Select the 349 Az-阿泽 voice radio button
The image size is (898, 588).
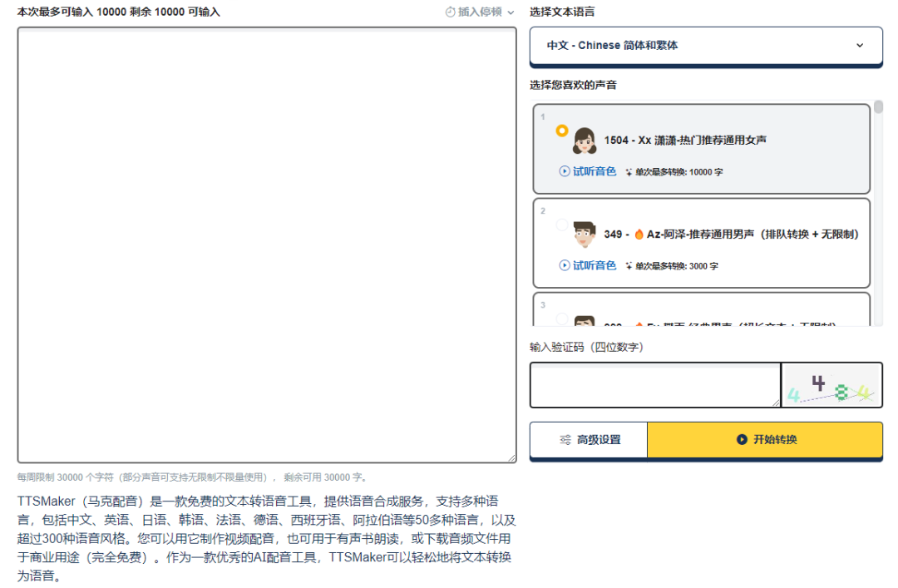tap(562, 225)
